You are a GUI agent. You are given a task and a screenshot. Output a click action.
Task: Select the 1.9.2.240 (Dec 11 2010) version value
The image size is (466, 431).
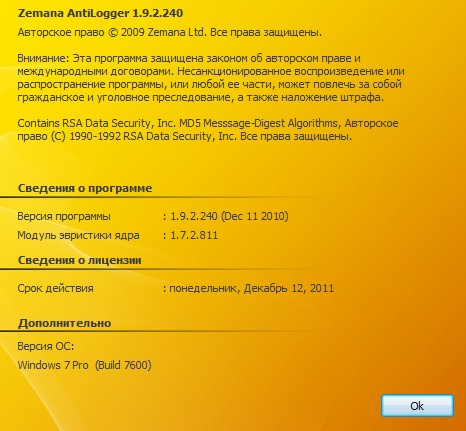tap(229, 216)
